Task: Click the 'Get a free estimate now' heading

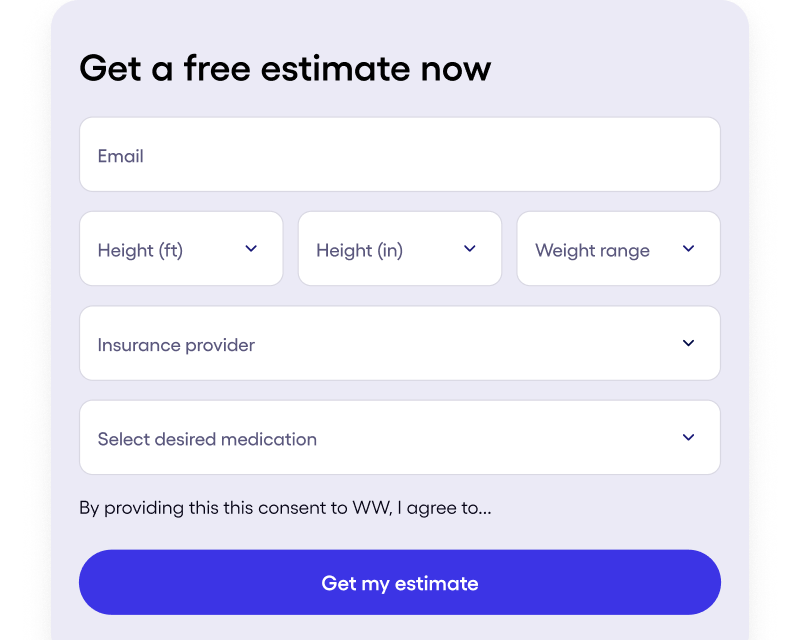Action: [x=285, y=68]
